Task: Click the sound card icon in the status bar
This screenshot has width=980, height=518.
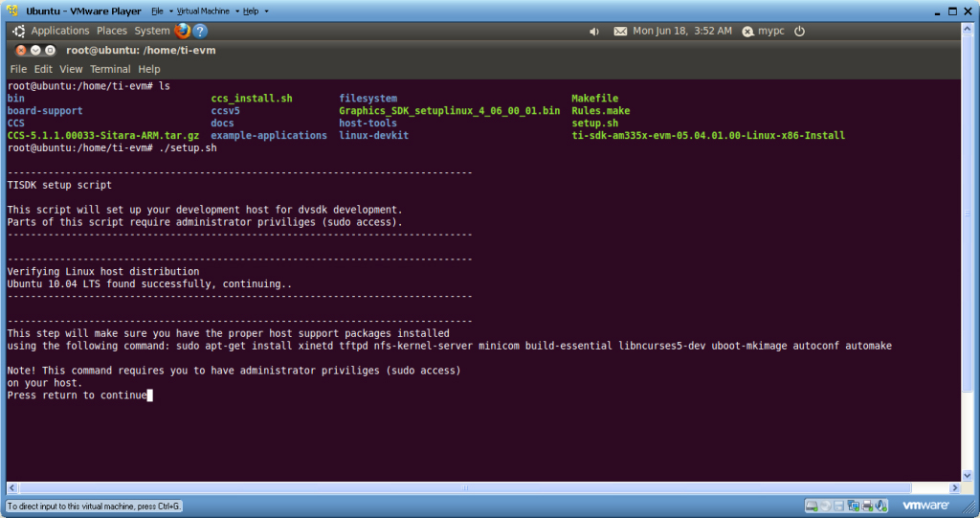Action: point(881,506)
